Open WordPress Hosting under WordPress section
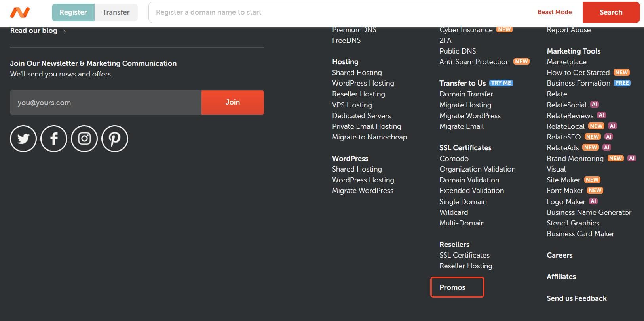Viewport: 644px width, 321px height. 363,180
